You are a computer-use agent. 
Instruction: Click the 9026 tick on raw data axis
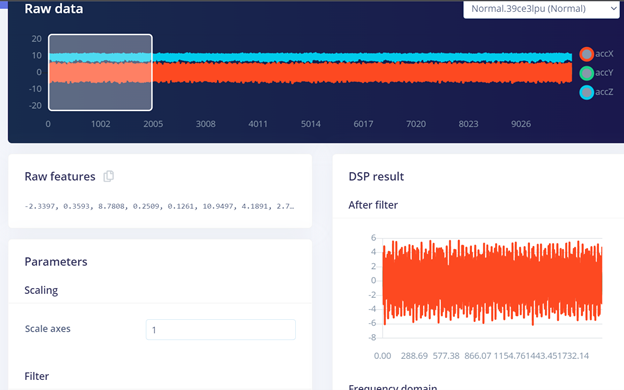521,124
